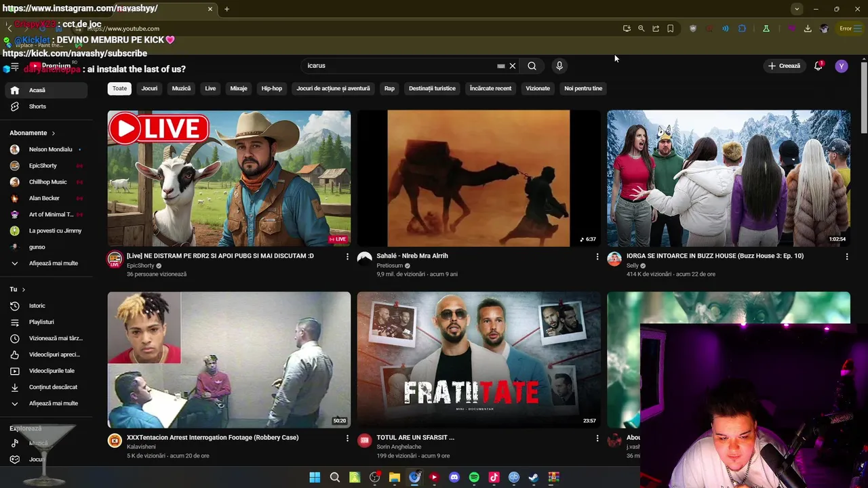The width and height of the screenshot is (868, 488).
Task: Open Playlisturi in the sidebar
Action: [45, 322]
